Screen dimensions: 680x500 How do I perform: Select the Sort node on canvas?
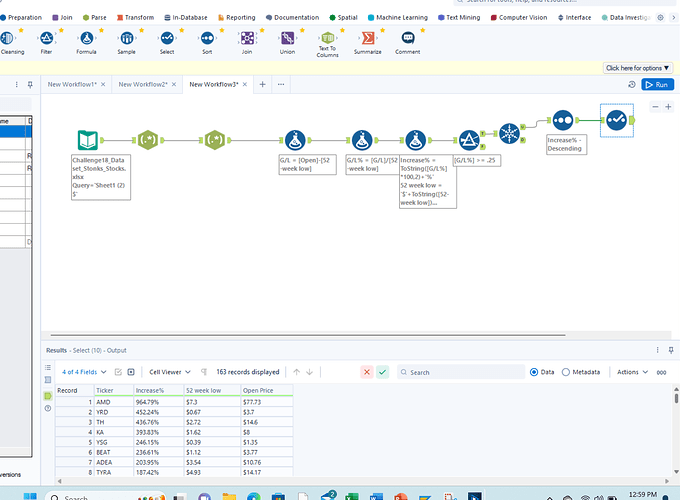[563, 120]
